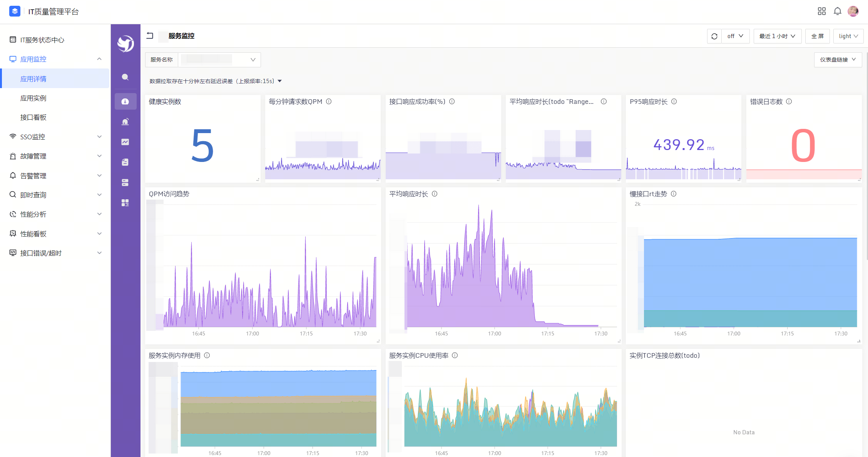The width and height of the screenshot is (868, 457).
Task: Open the user avatar menu
Action: (853, 11)
